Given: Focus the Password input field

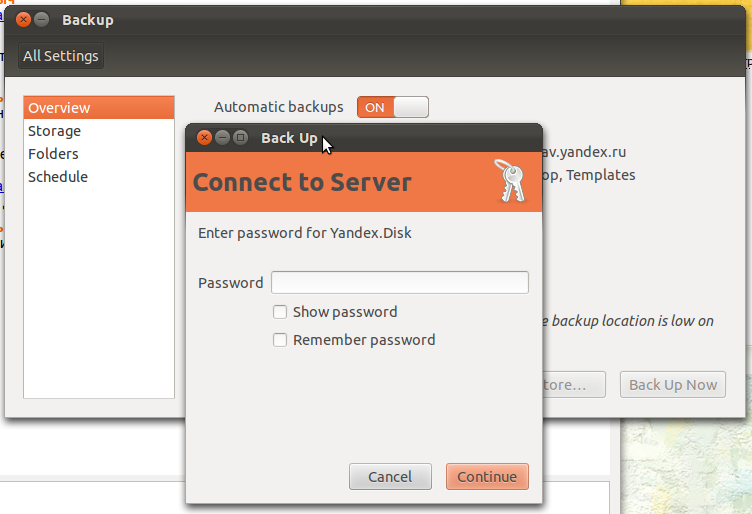Looking at the screenshot, I should (400, 282).
